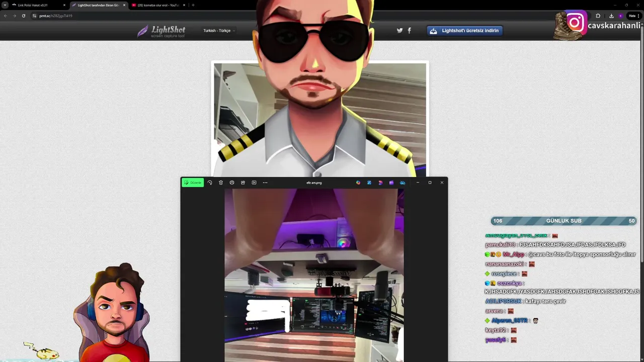
Task: Click the Düzenle edit button in Photos
Action: click(193, 183)
